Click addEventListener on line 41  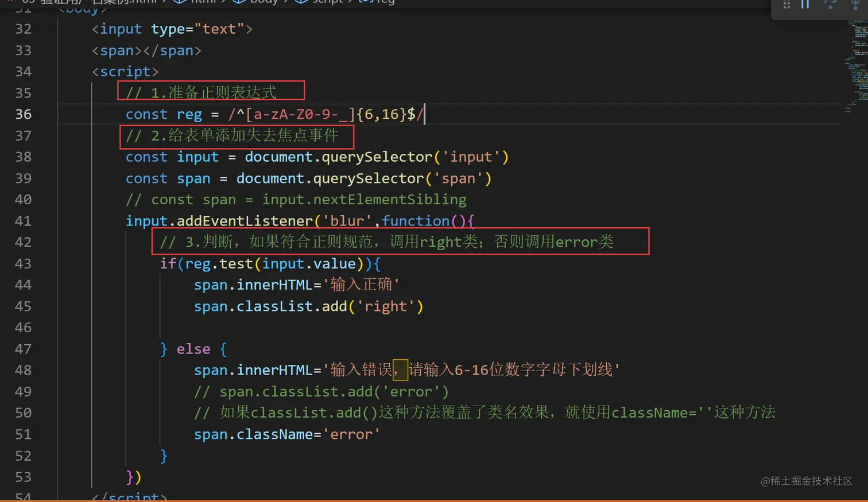tap(245, 221)
